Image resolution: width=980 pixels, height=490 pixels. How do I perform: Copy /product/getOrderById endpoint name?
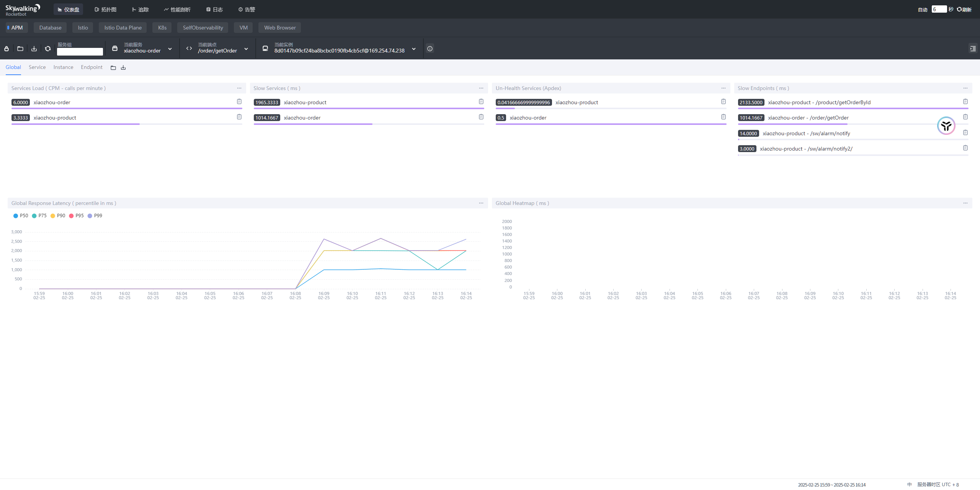point(965,102)
